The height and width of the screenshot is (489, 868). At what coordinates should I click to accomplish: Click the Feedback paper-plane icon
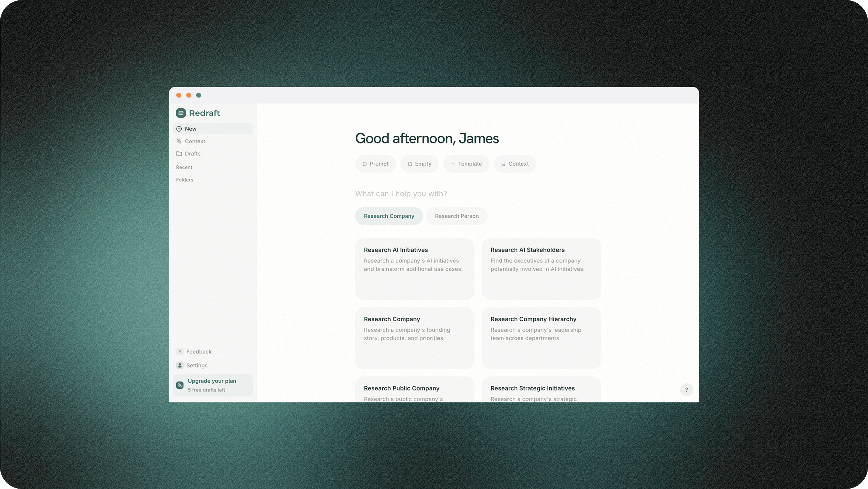coord(180,352)
